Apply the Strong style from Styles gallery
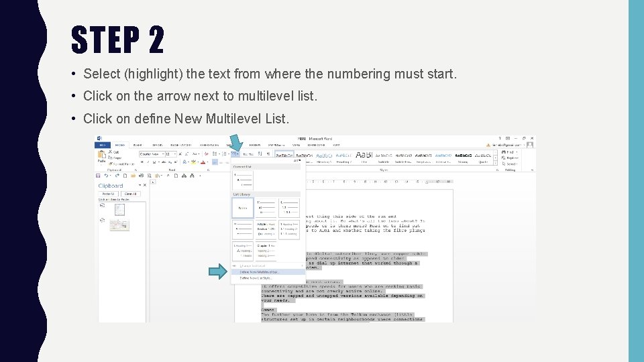 (x=464, y=158)
